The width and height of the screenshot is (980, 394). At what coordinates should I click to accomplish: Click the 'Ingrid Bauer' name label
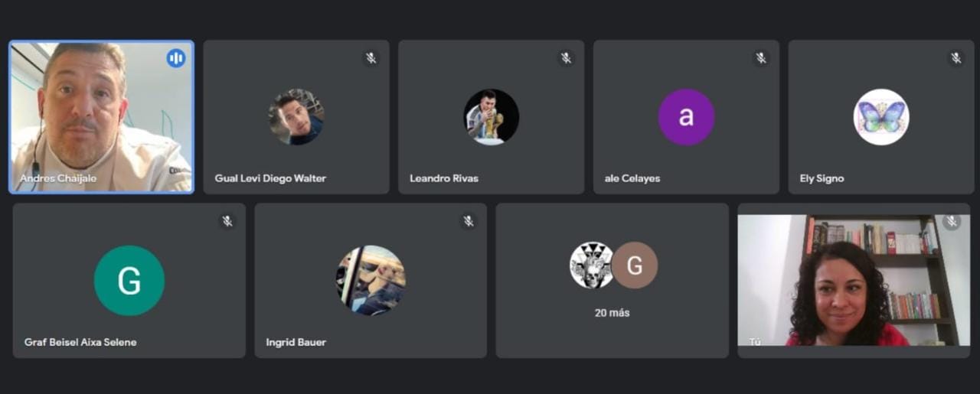296,342
